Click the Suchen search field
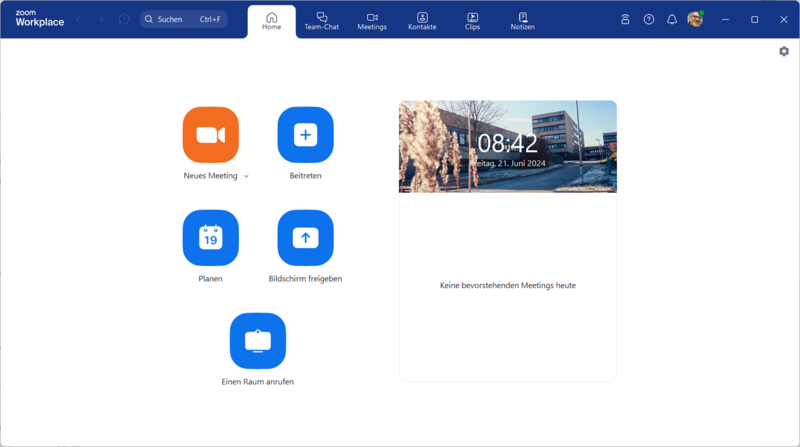The height and width of the screenshot is (447, 800). point(184,19)
